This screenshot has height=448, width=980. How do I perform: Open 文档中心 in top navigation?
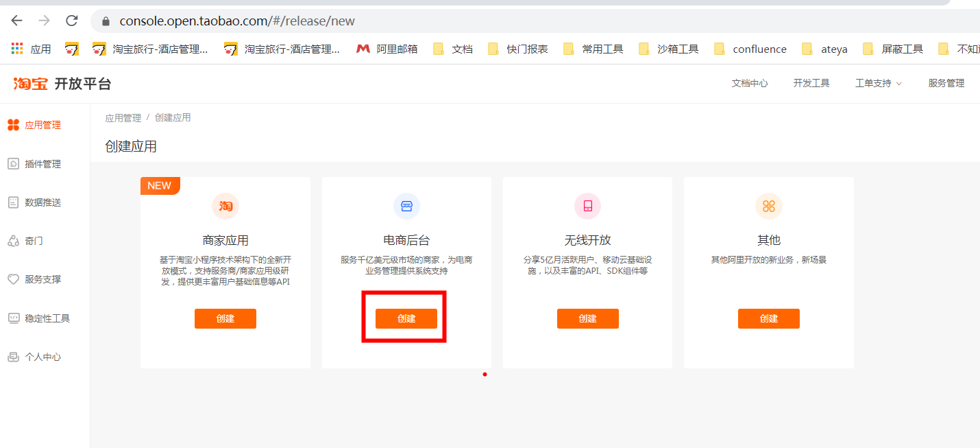pos(750,83)
